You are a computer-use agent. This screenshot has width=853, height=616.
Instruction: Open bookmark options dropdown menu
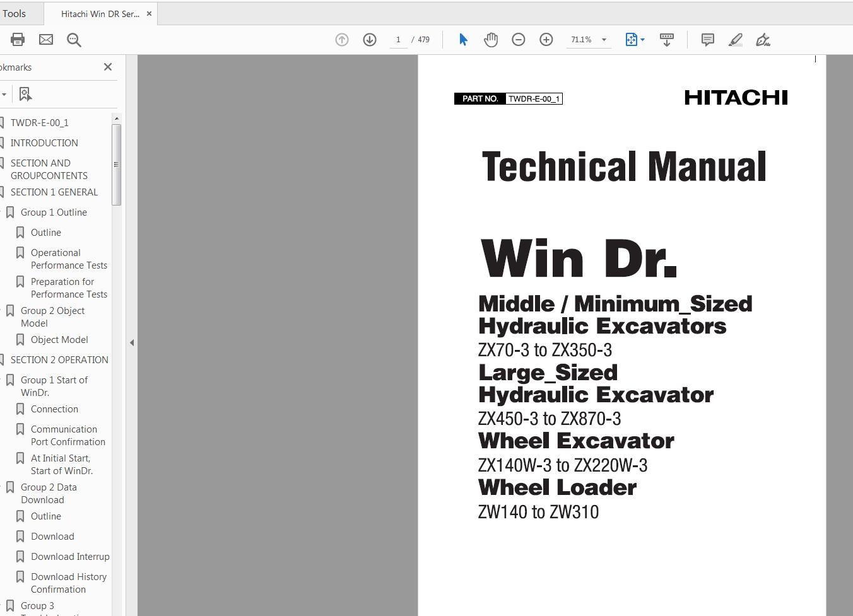[4, 94]
